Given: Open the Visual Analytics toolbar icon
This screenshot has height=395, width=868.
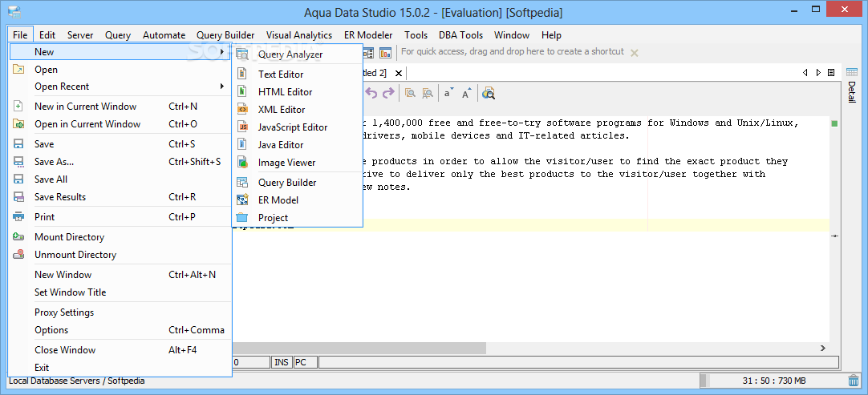Looking at the screenshot, I should point(385,53).
